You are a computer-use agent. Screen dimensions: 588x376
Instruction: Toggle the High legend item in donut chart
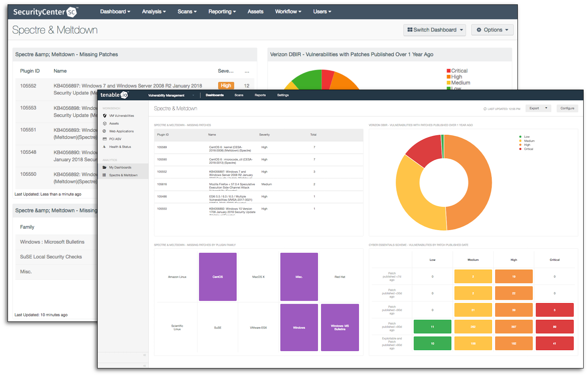[525, 145]
